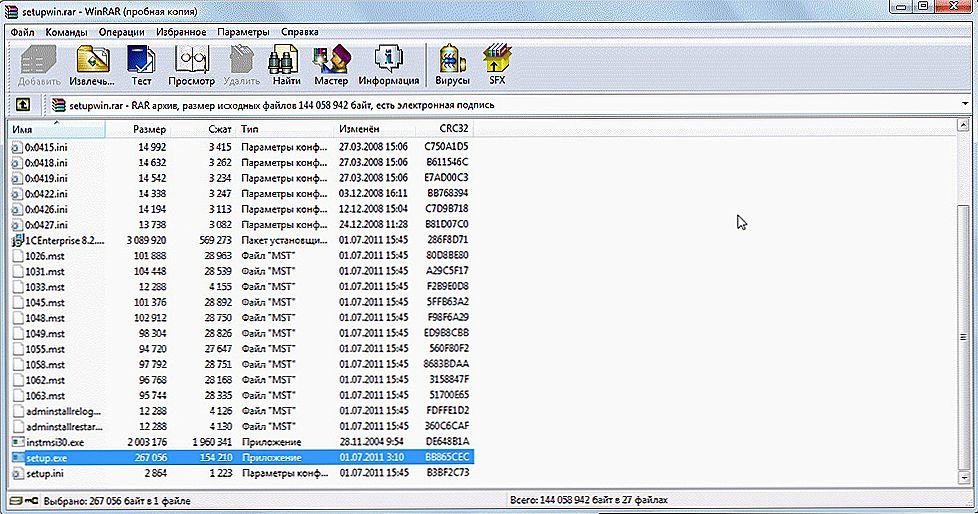Click the 1026.mst file icon

(x=18, y=256)
